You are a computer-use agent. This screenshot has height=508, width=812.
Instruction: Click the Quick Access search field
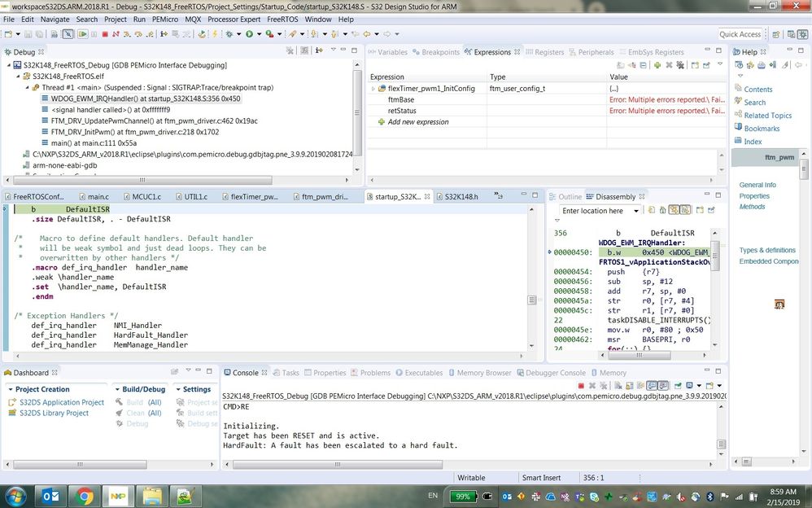pos(740,34)
